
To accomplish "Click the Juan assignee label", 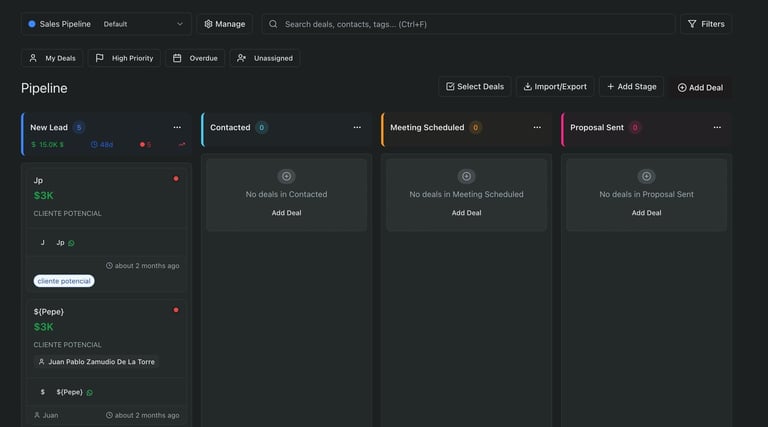I will pos(46,415).
